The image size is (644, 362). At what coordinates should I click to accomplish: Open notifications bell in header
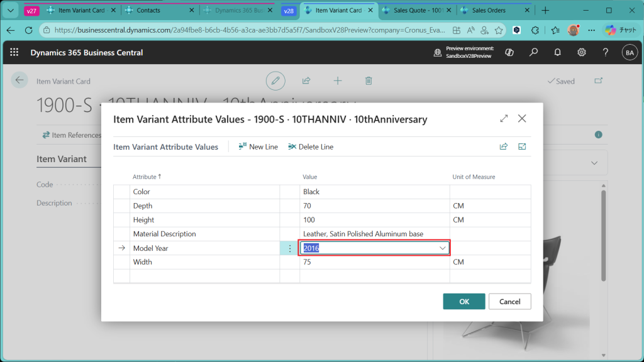557,53
